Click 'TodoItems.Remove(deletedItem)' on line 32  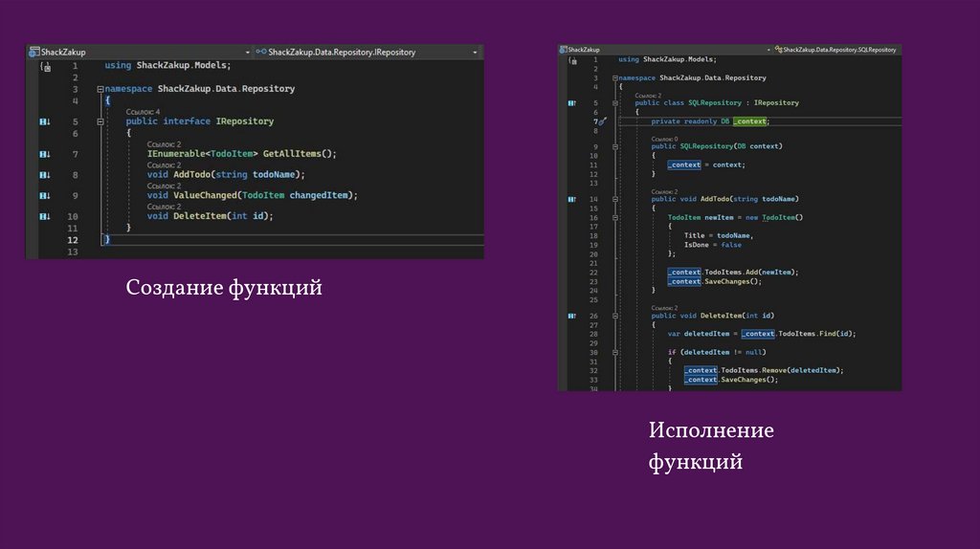click(781, 370)
